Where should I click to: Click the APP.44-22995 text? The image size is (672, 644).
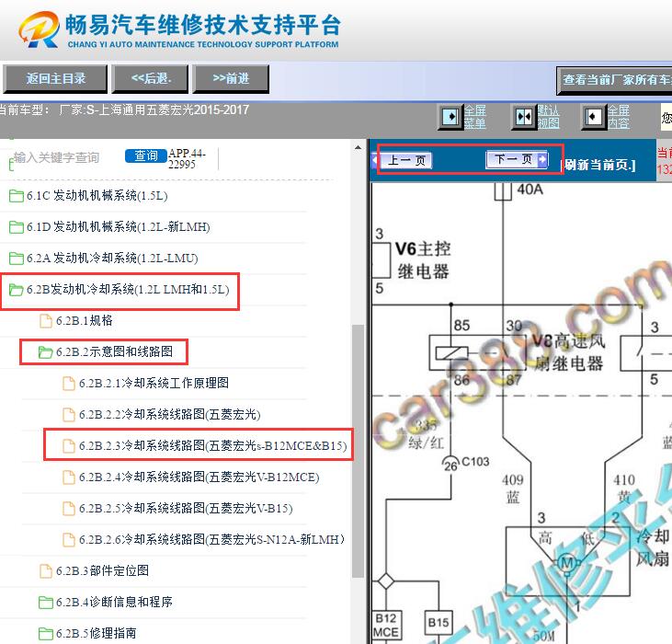(x=187, y=158)
